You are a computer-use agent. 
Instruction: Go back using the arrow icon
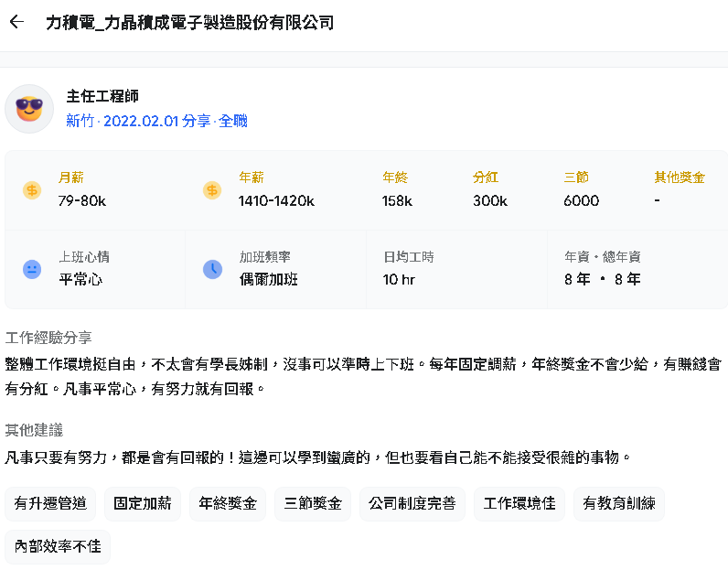16,22
